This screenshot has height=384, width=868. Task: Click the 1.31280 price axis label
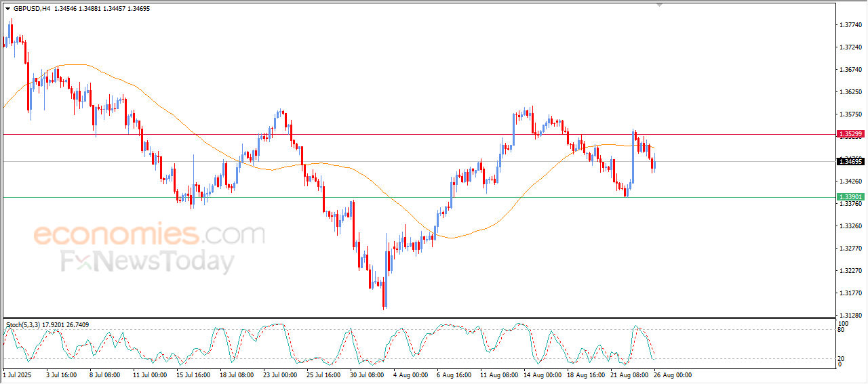850,316
